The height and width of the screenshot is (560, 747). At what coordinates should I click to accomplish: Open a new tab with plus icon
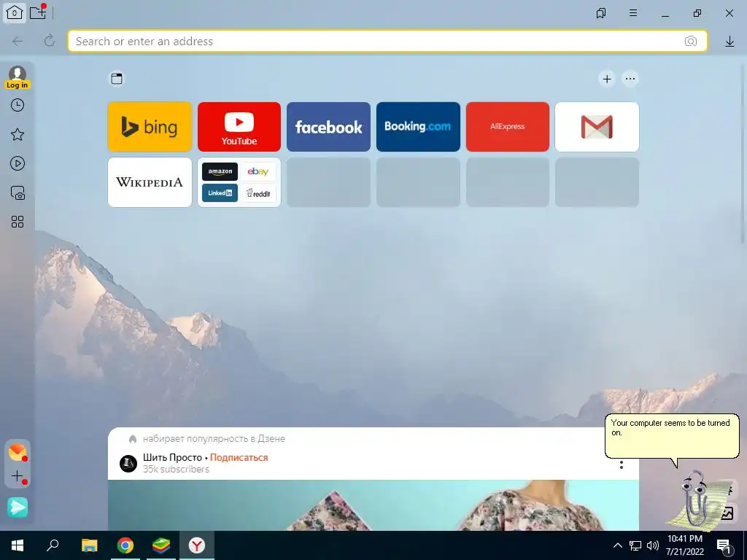(38, 13)
